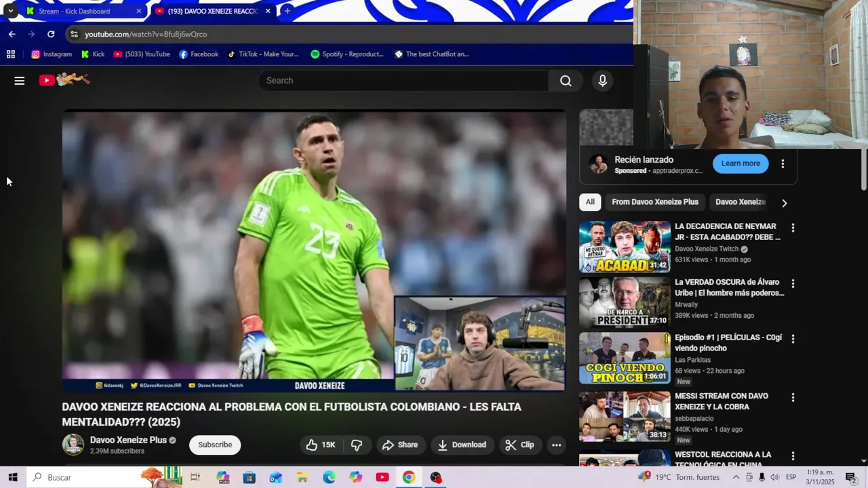Reload the page
The image size is (868, 488).
pyautogui.click(x=51, y=34)
